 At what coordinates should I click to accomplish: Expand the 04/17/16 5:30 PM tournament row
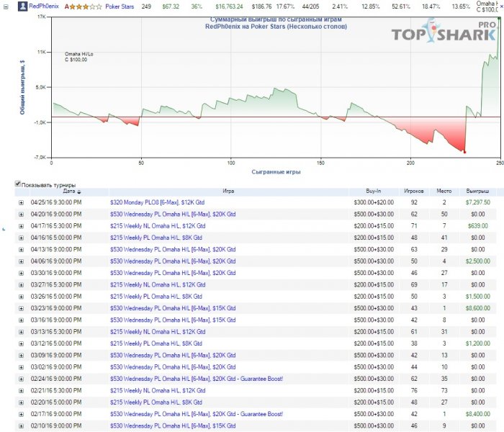[x=21, y=226]
